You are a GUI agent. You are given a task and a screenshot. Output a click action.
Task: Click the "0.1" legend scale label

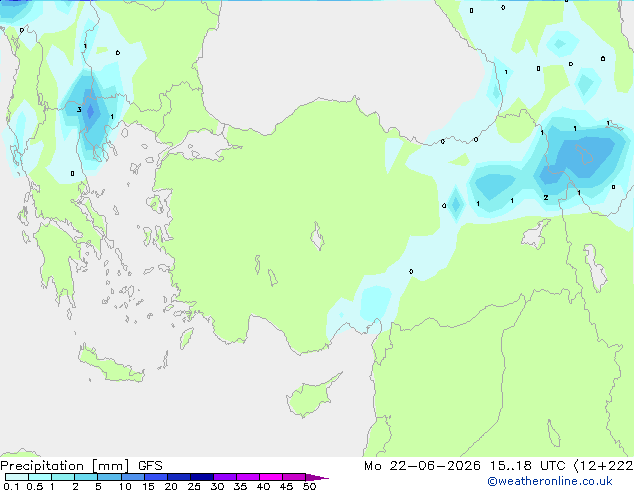pyautogui.click(x=12, y=486)
